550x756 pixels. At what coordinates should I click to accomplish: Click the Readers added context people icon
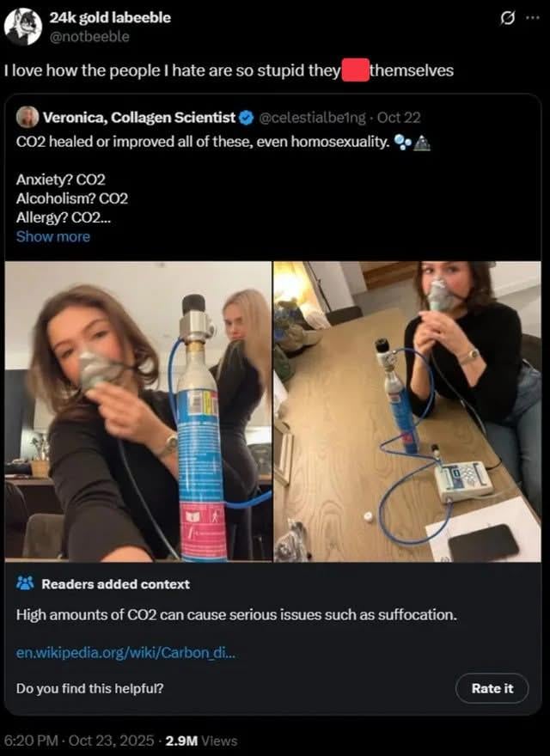pos(26,584)
